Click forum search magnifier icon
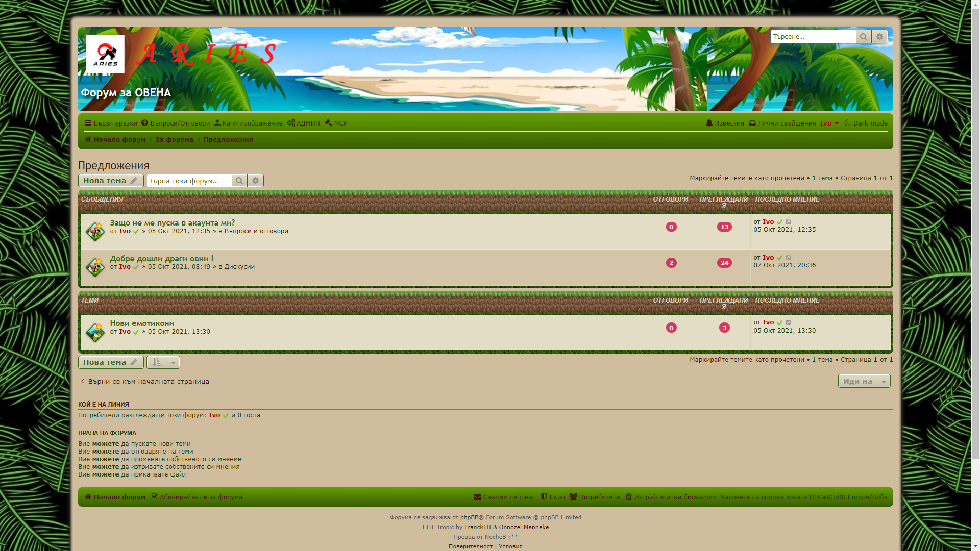The image size is (980, 551). pyautogui.click(x=239, y=181)
